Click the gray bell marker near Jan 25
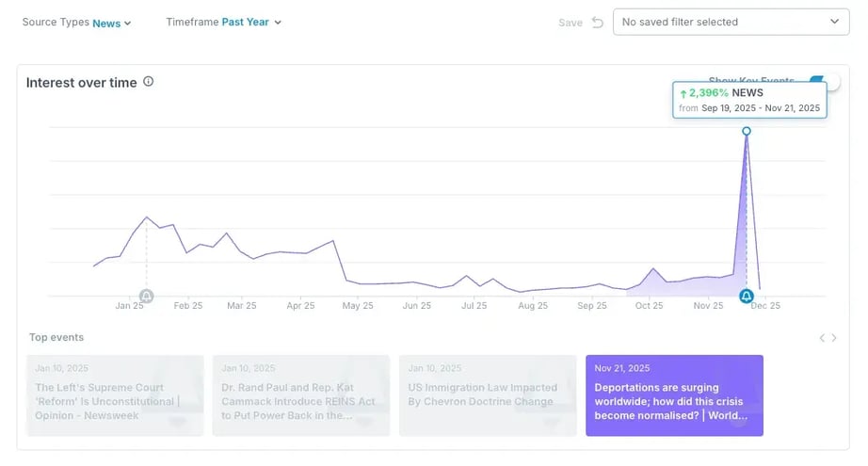The height and width of the screenshot is (466, 868). click(x=146, y=297)
